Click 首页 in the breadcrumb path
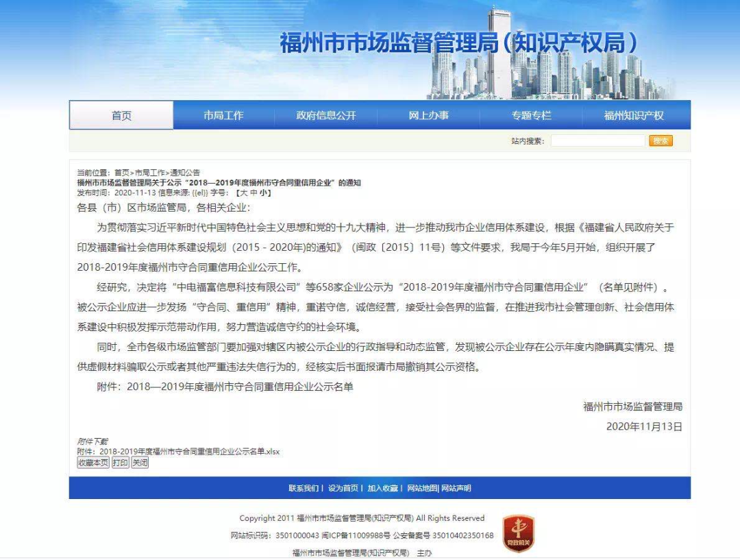 click(x=121, y=173)
